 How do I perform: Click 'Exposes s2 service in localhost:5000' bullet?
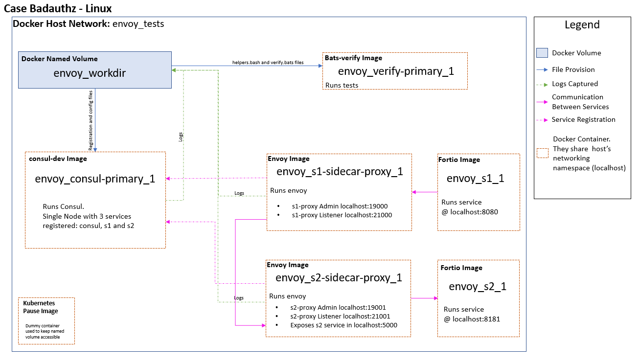[x=344, y=325]
